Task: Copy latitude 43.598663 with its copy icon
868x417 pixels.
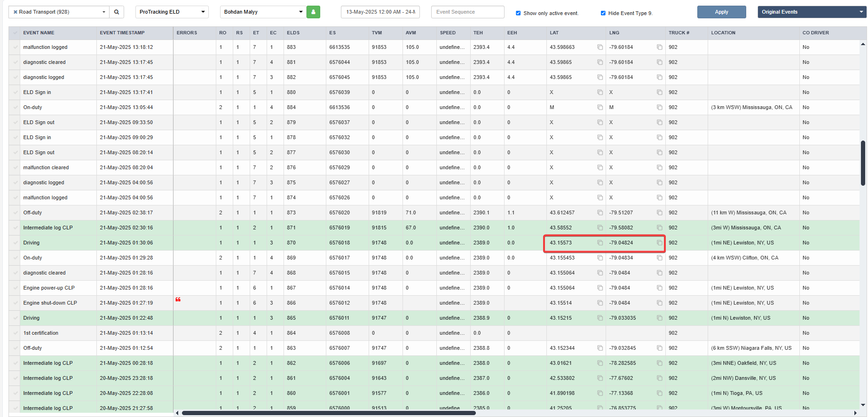Action: (600, 47)
